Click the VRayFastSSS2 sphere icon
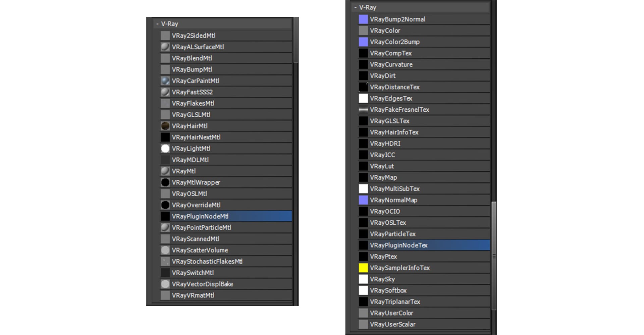This screenshot has height=335, width=644. click(165, 92)
